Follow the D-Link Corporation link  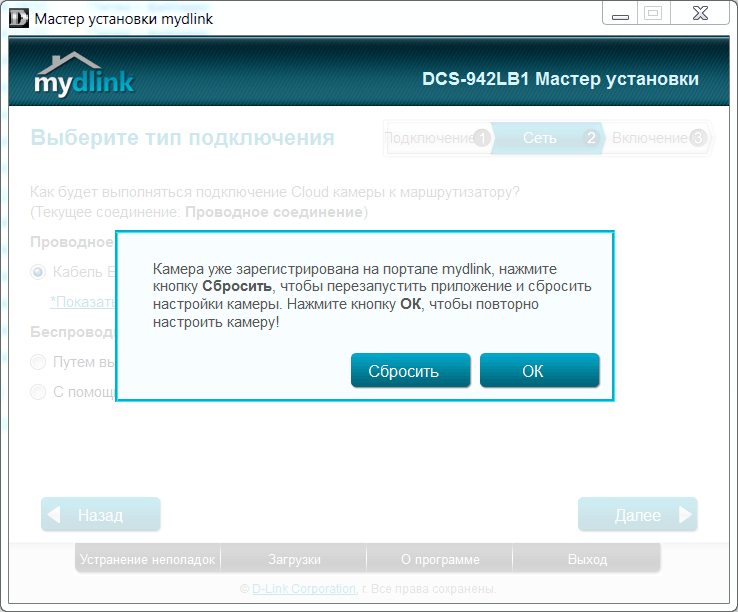coord(304,588)
